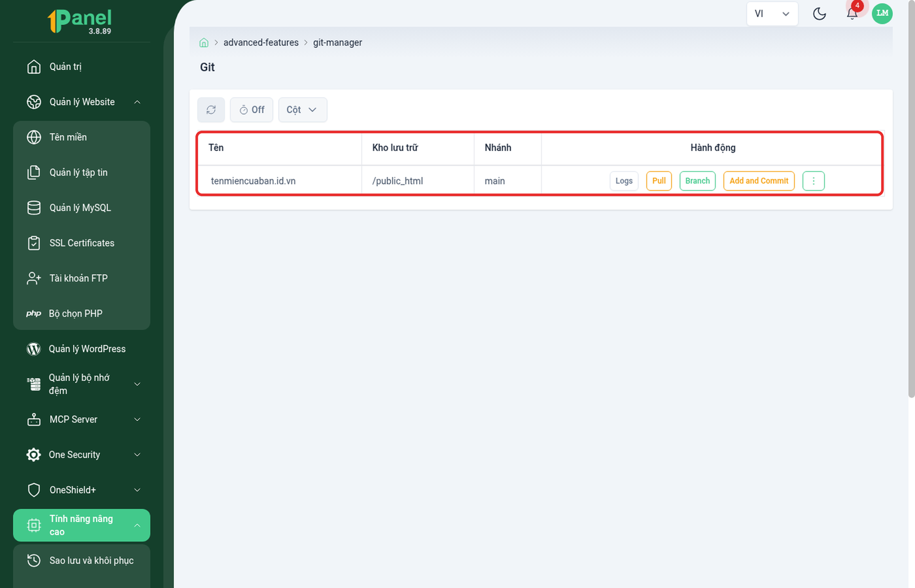Toggle dark mode moon icon
915x588 pixels.
820,14
